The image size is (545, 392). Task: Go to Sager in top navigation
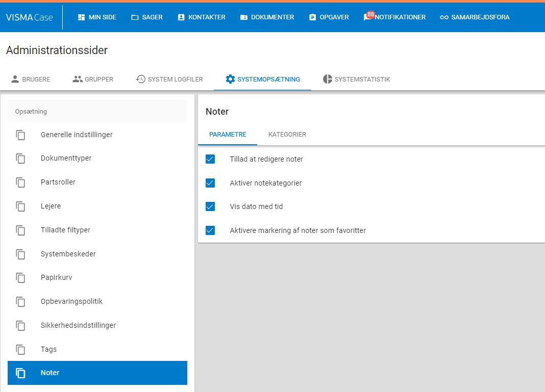(146, 17)
